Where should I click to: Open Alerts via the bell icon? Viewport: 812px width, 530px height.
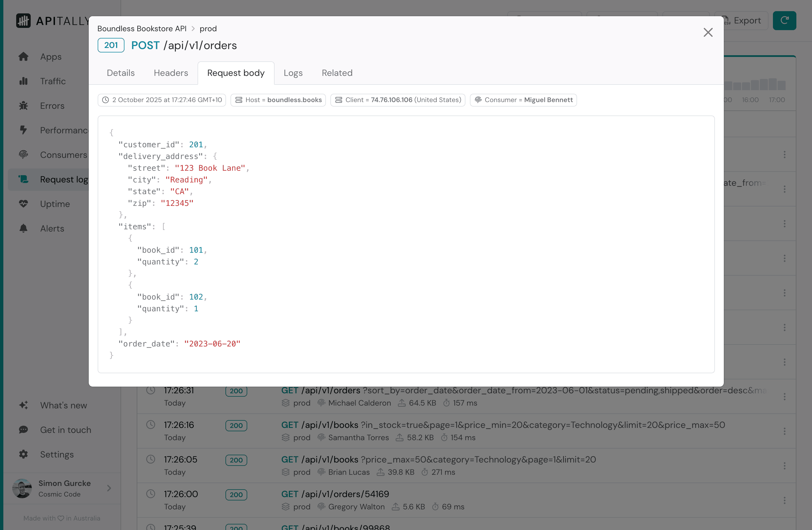tap(23, 228)
